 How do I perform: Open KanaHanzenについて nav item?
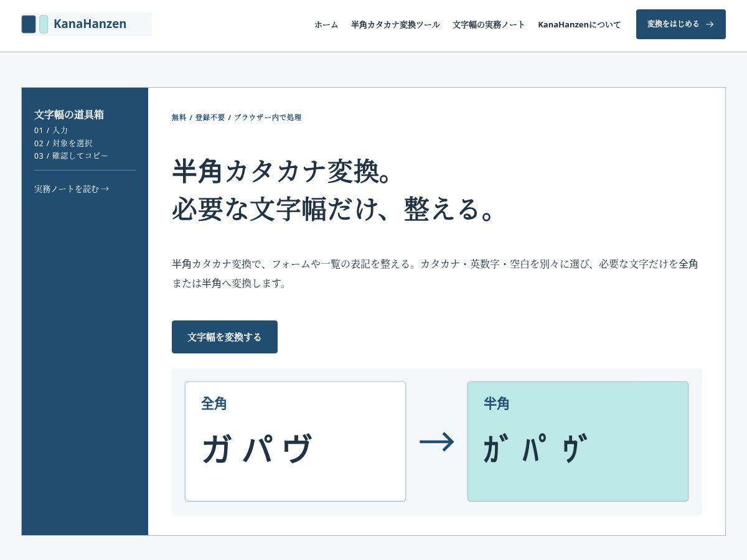[580, 25]
